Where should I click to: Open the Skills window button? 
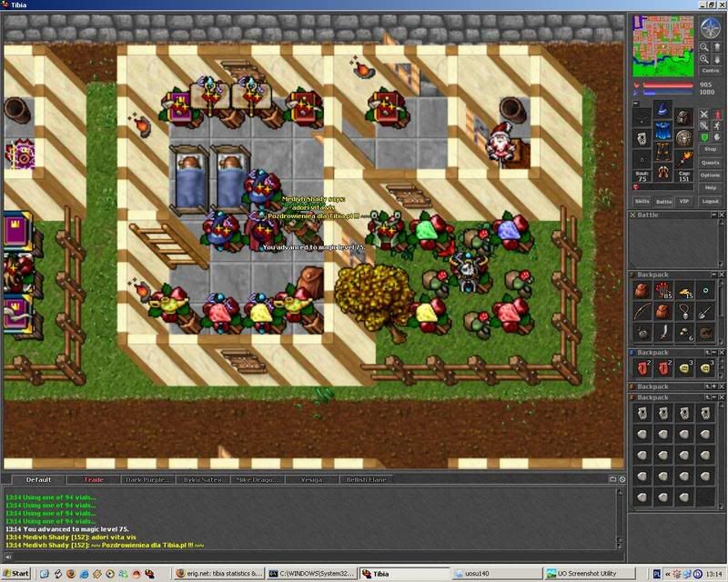(642, 201)
